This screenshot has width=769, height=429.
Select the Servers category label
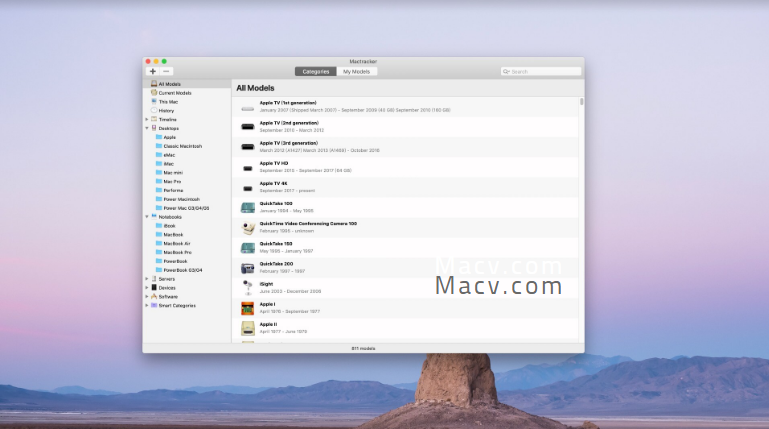tap(167, 279)
